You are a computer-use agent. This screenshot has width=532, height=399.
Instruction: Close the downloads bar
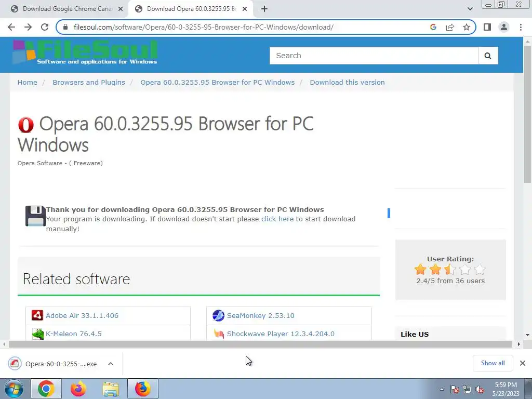[523, 363]
